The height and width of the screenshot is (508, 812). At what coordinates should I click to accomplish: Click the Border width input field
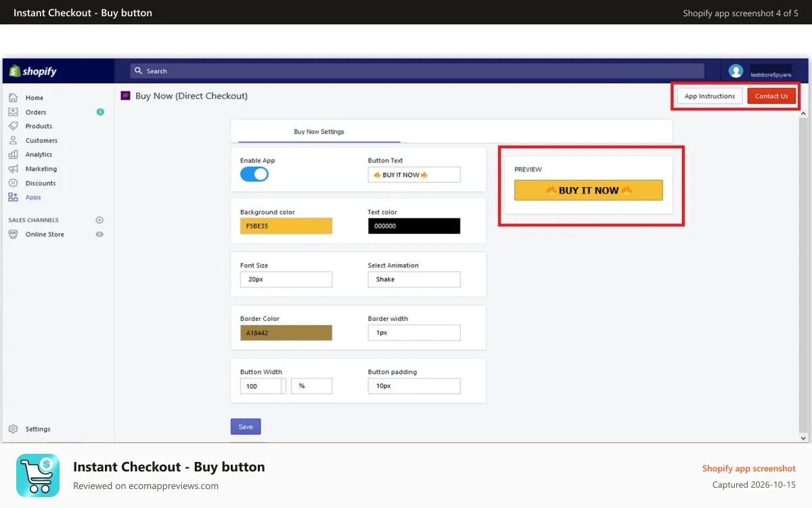coord(414,333)
